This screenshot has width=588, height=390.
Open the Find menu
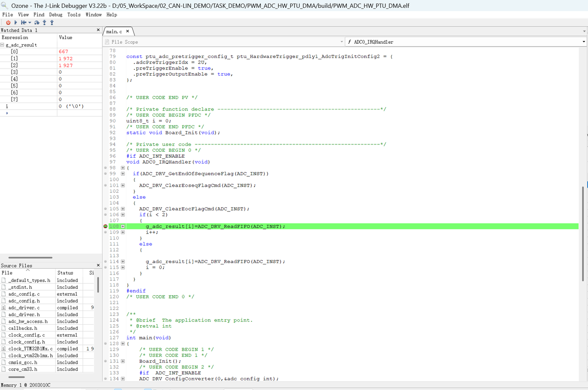coord(39,15)
